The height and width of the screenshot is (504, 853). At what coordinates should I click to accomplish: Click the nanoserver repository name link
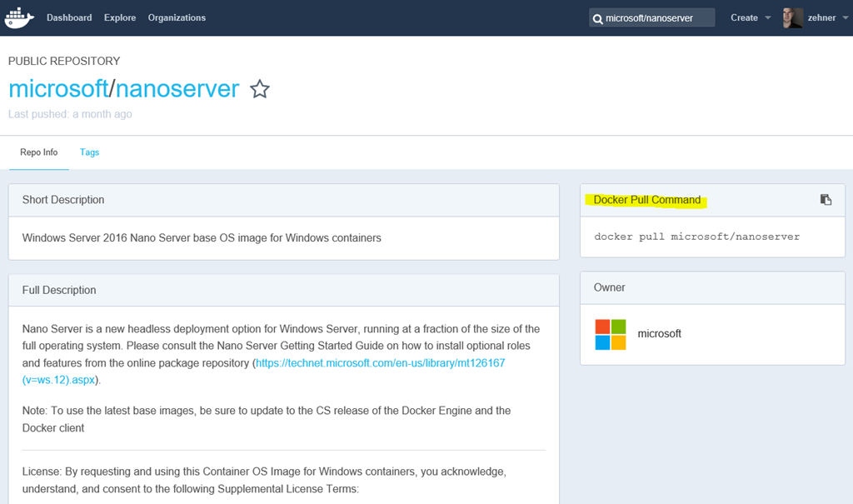(x=177, y=88)
